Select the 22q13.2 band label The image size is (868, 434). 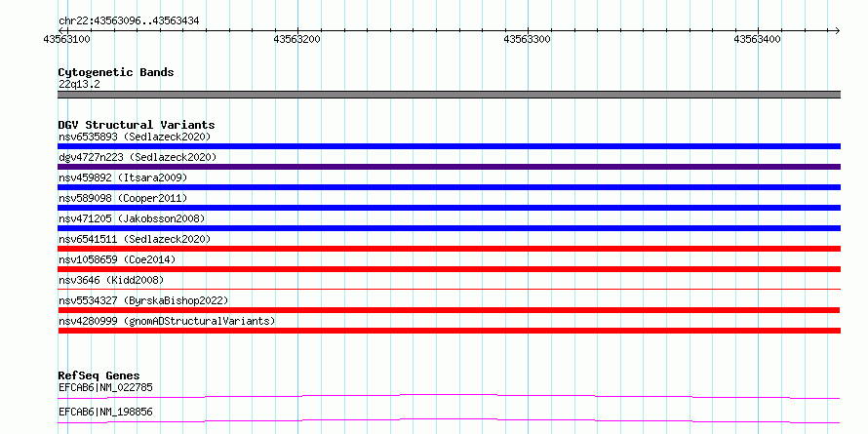click(x=79, y=85)
